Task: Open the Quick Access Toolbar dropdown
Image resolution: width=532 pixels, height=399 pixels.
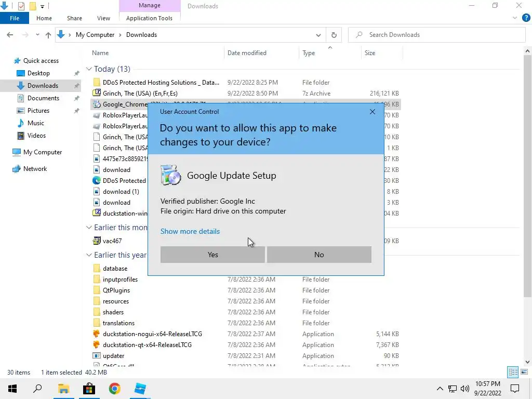Action: point(42,6)
